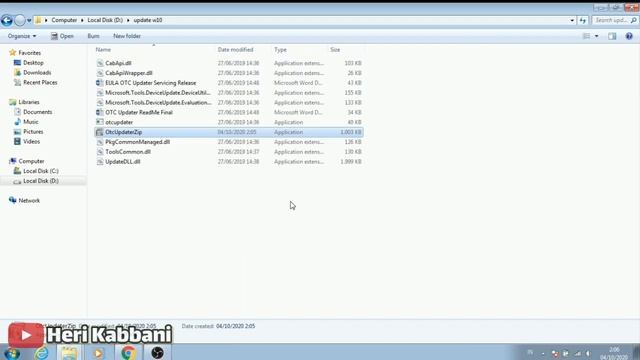
Task: Click the 103 KB size of CabApi.dll
Action: point(353,63)
